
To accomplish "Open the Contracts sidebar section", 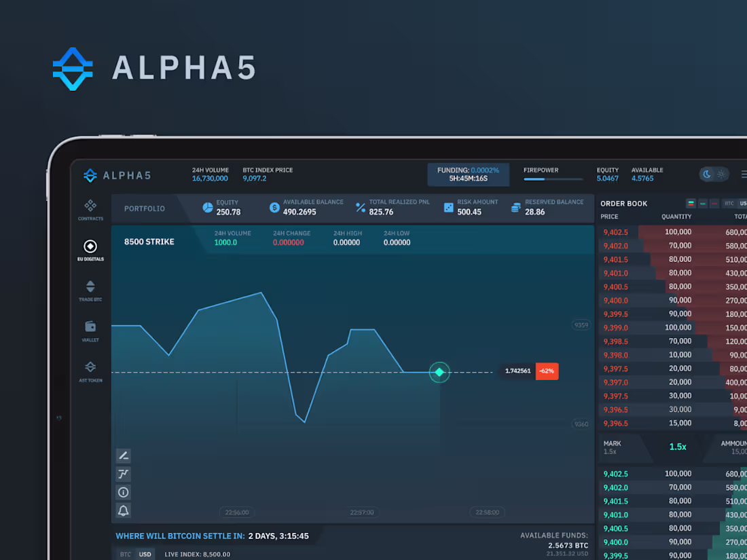I will point(90,210).
